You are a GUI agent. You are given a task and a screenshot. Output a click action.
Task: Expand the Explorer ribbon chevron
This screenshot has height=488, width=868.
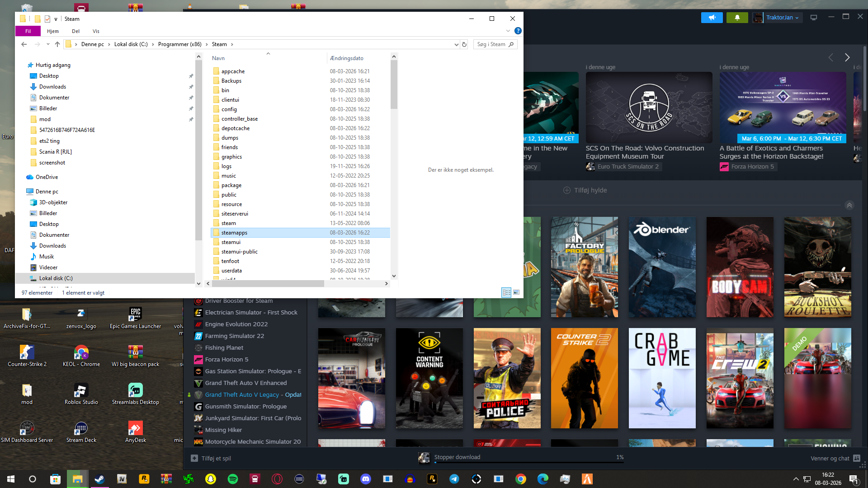pos(508,31)
